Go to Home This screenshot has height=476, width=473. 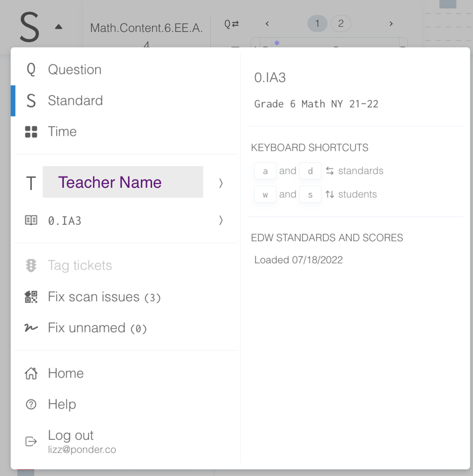point(125,373)
